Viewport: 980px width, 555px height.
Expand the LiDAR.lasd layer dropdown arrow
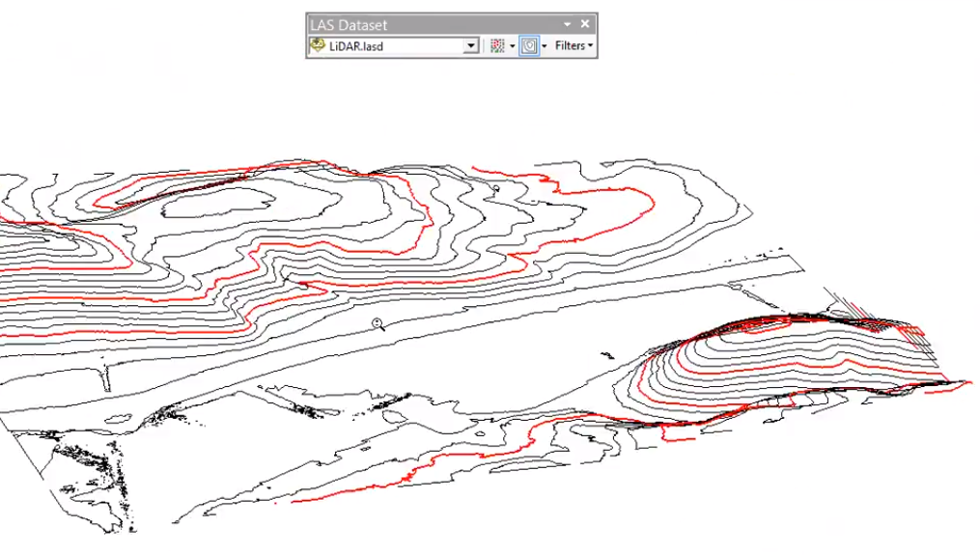(471, 45)
